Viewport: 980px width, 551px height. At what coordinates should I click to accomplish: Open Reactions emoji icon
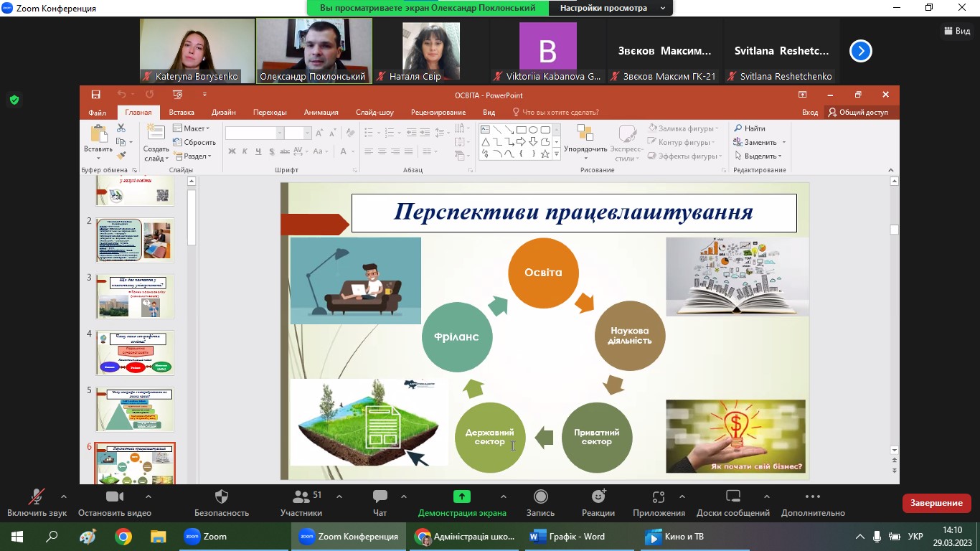click(x=598, y=497)
